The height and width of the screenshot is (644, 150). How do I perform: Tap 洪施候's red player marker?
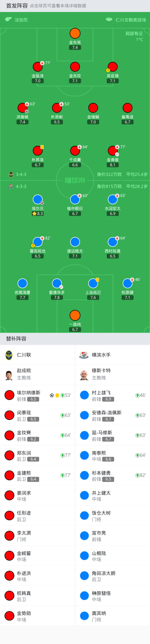[x=22, y=108]
